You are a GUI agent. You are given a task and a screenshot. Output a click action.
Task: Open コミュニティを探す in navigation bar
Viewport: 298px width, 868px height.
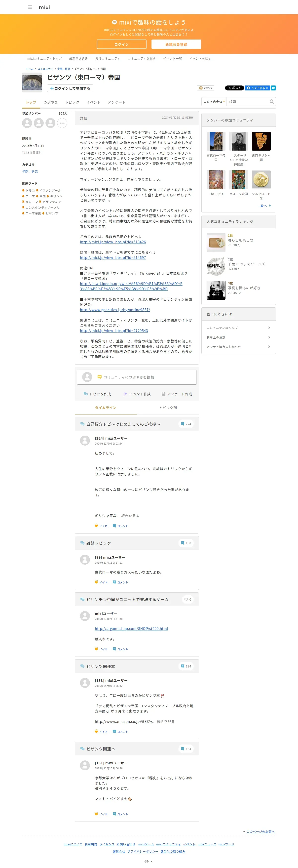141,59
